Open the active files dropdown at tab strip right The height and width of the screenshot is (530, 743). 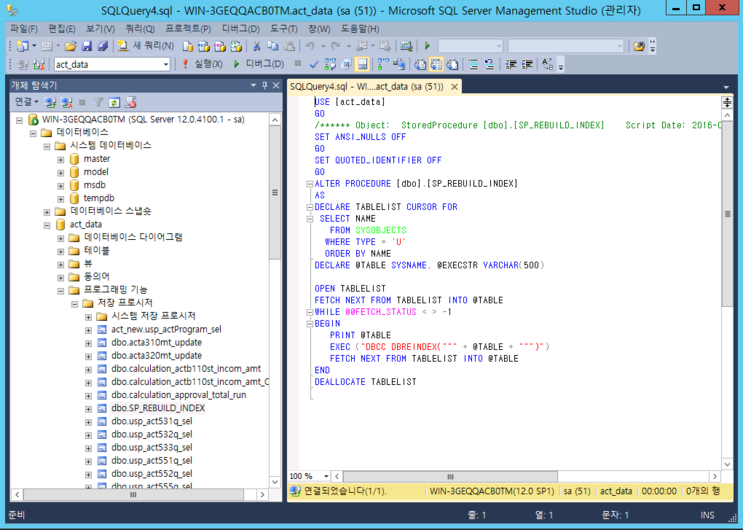pyautogui.click(x=726, y=87)
